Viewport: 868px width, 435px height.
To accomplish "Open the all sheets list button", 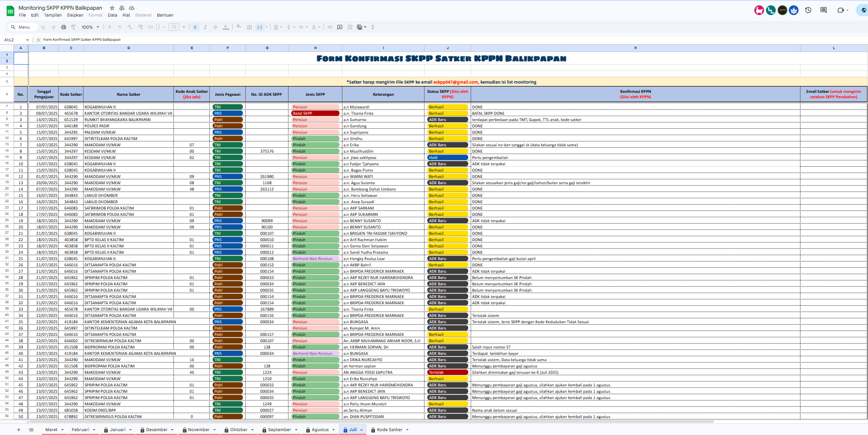I will (x=31, y=430).
